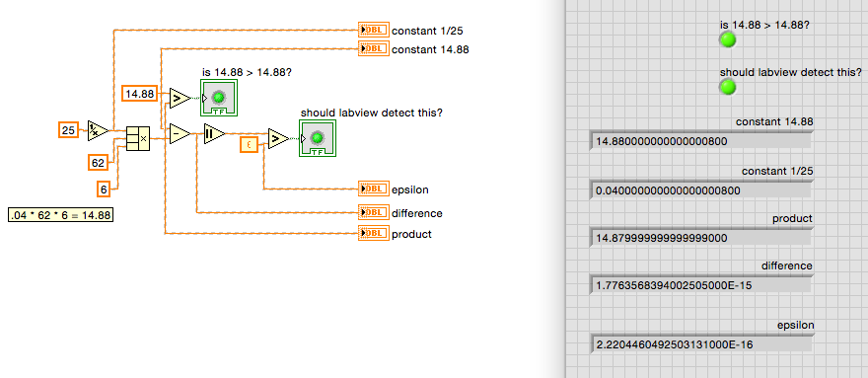Select the DBL terminal labeled difference

point(374,212)
